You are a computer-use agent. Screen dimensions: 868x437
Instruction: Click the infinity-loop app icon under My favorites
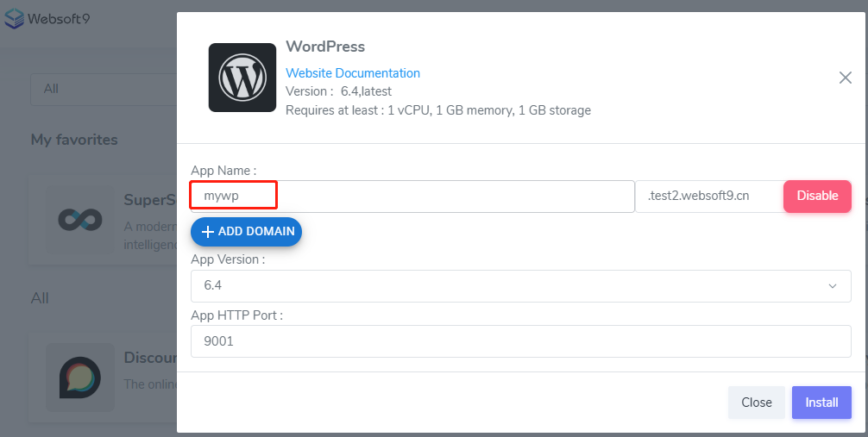[80, 220]
